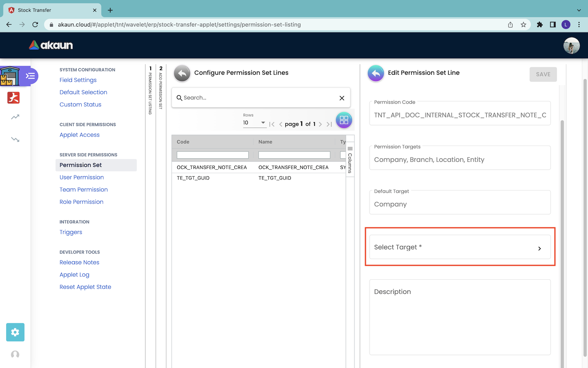Click the Code column filter input

pos(212,155)
